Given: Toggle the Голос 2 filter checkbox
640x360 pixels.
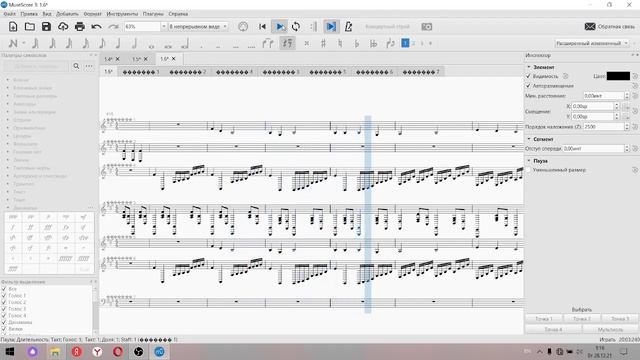Looking at the screenshot, I should tap(4, 302).
